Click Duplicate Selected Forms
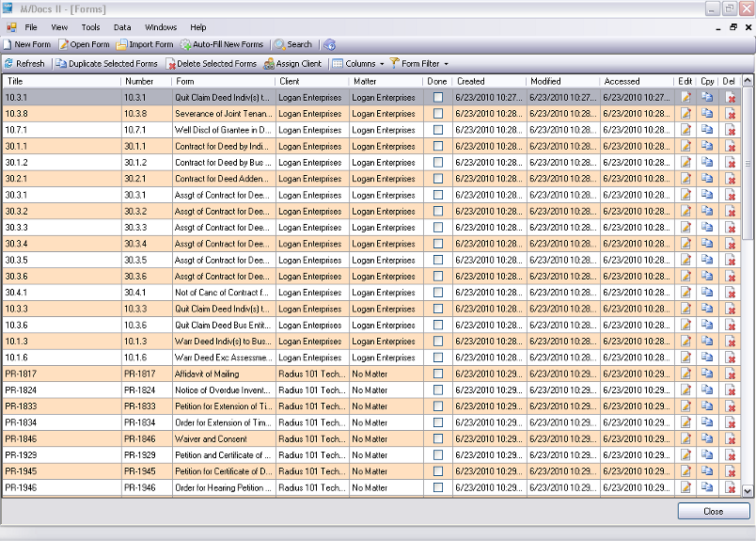 106,64
